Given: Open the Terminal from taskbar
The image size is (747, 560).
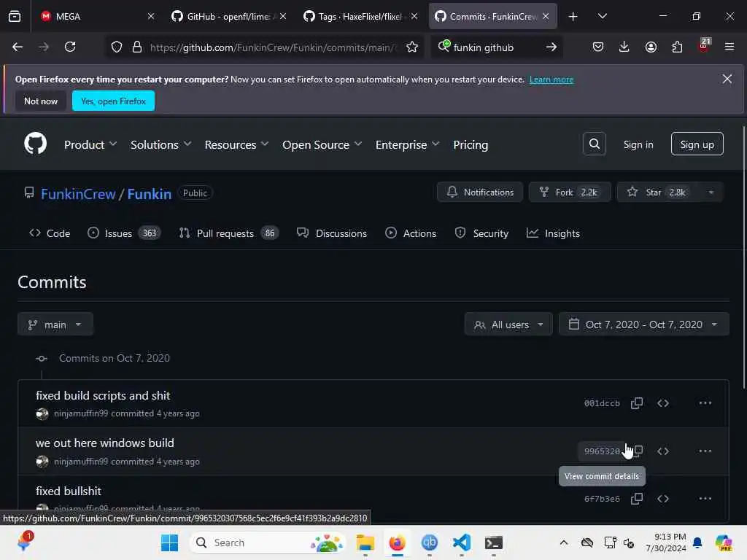Looking at the screenshot, I should [x=494, y=542].
